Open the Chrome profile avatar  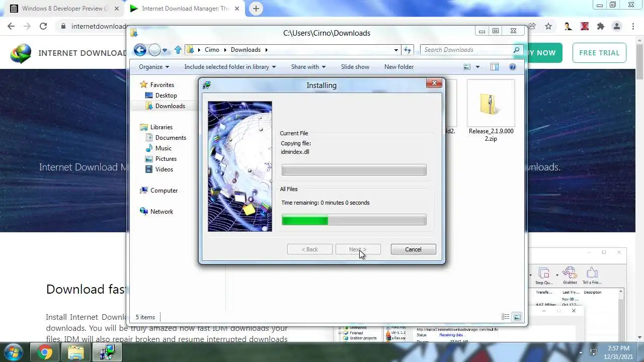click(617, 26)
